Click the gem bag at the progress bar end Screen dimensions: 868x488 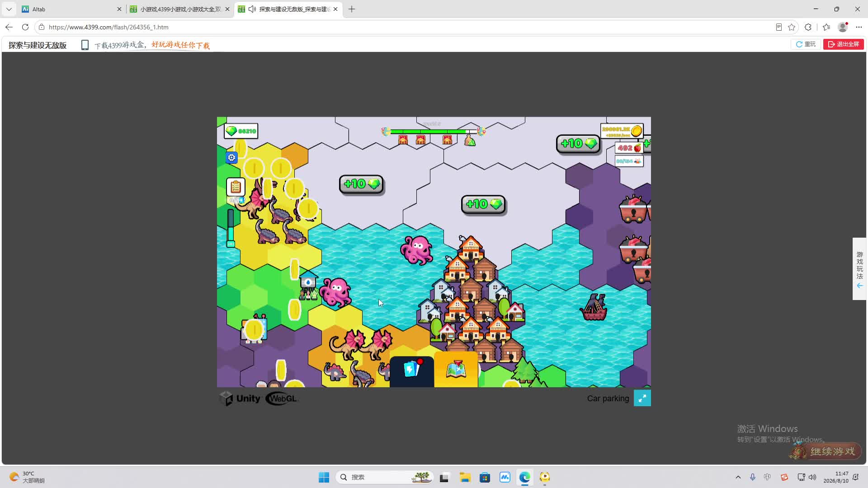[x=470, y=140]
